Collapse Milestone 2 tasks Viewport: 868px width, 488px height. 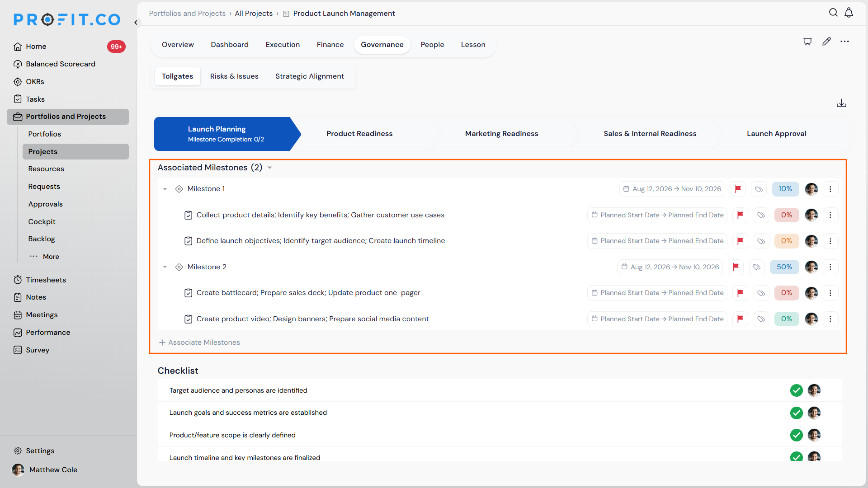pos(165,267)
